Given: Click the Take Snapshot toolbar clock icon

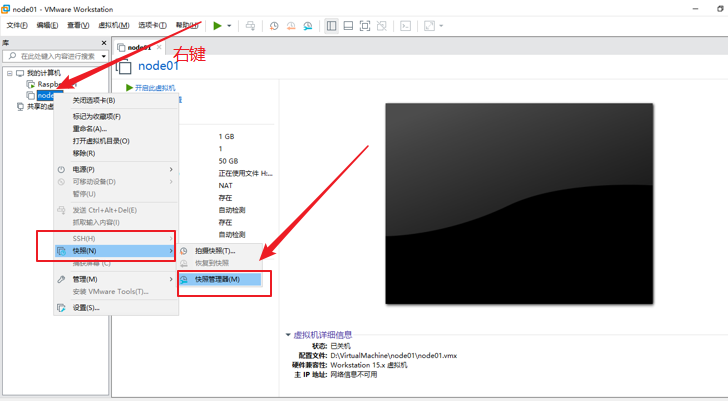Looking at the screenshot, I should pyautogui.click(x=274, y=26).
